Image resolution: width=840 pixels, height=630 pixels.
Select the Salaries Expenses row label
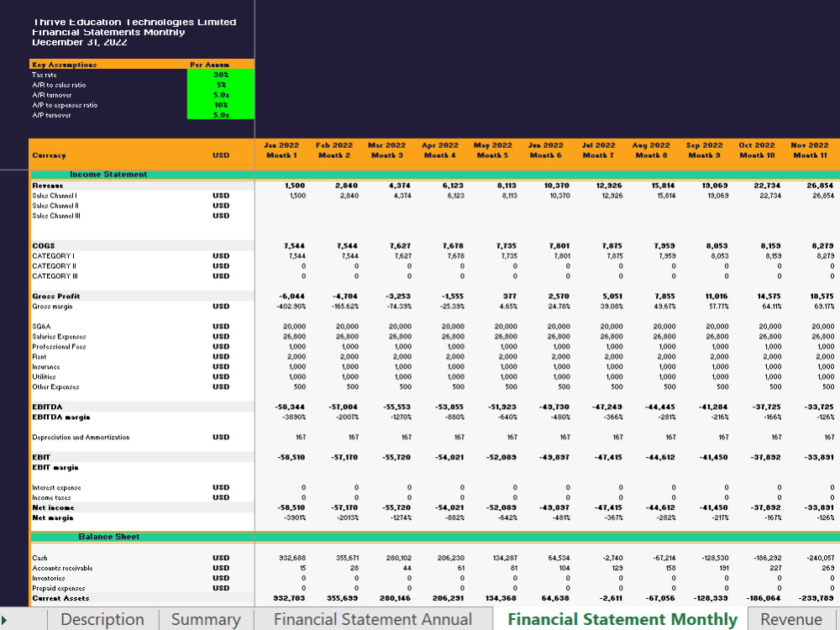(59, 337)
